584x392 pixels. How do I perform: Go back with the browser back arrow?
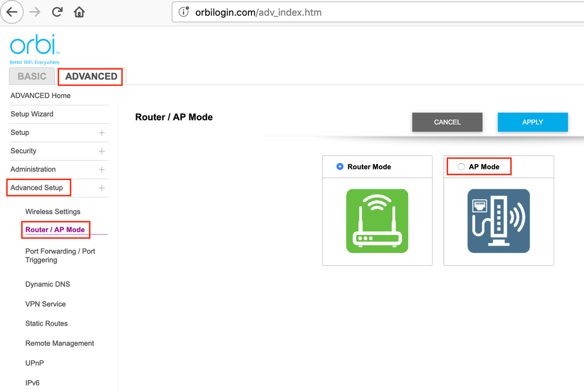[x=12, y=12]
